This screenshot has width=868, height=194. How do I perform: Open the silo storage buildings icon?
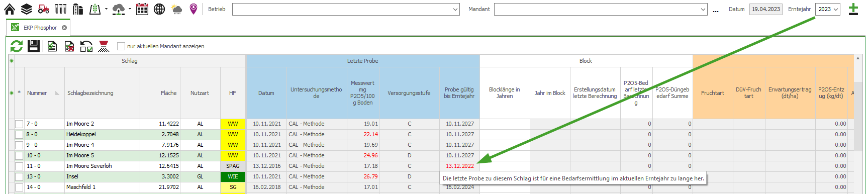point(77,9)
